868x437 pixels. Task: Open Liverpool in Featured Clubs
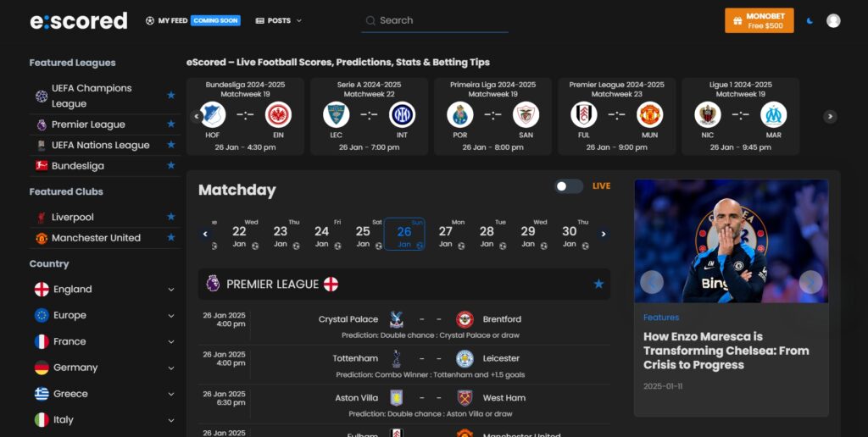click(x=73, y=217)
